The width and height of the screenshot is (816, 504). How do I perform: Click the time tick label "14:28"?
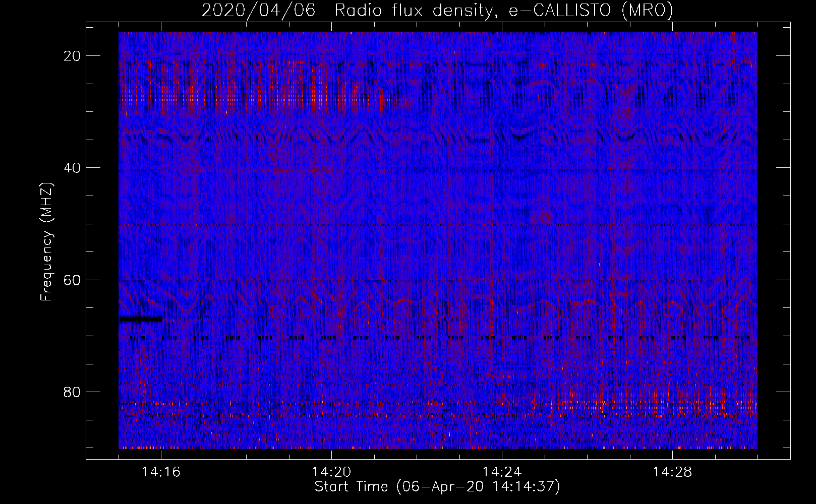673,472
